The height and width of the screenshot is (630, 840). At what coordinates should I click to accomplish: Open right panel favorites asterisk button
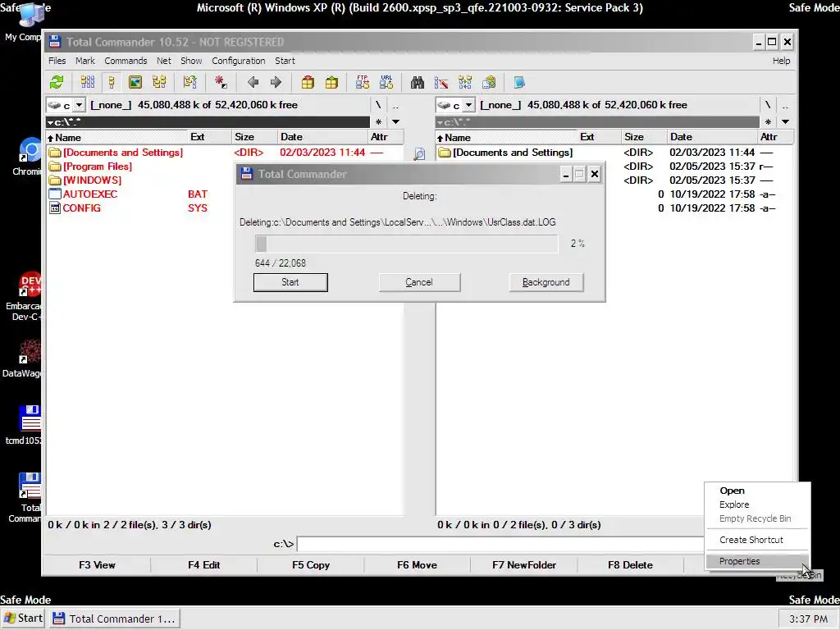[768, 122]
